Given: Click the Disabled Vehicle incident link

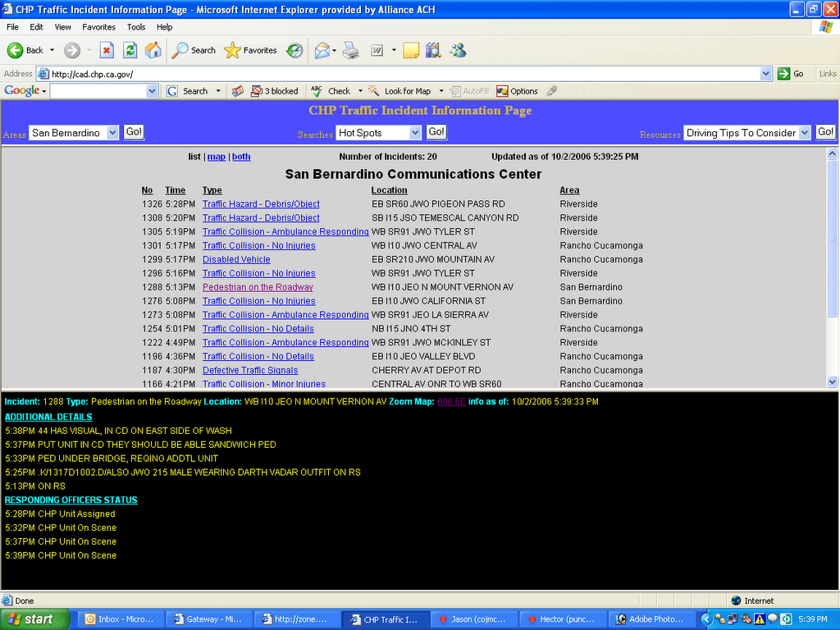Looking at the screenshot, I should tap(236, 259).
